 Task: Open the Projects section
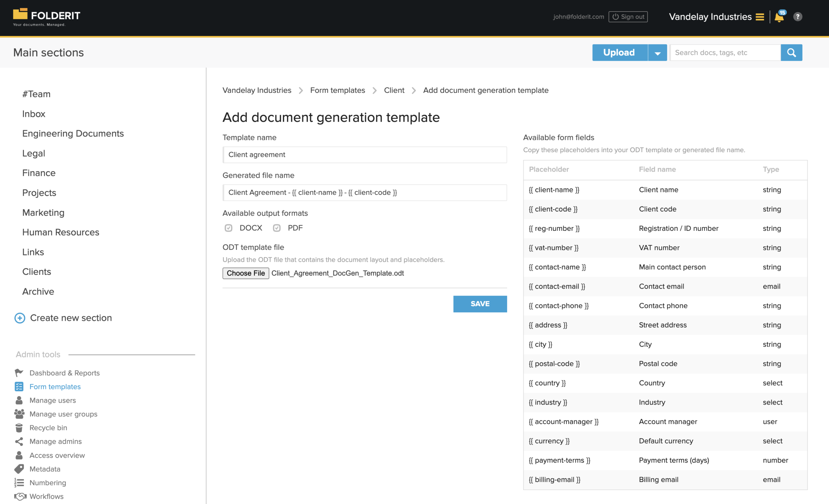click(40, 193)
